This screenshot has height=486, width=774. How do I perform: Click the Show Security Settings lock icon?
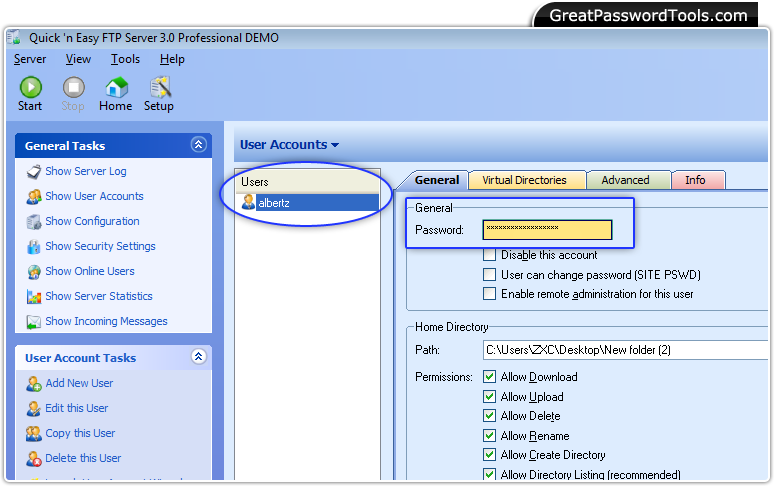pyautogui.click(x=34, y=247)
